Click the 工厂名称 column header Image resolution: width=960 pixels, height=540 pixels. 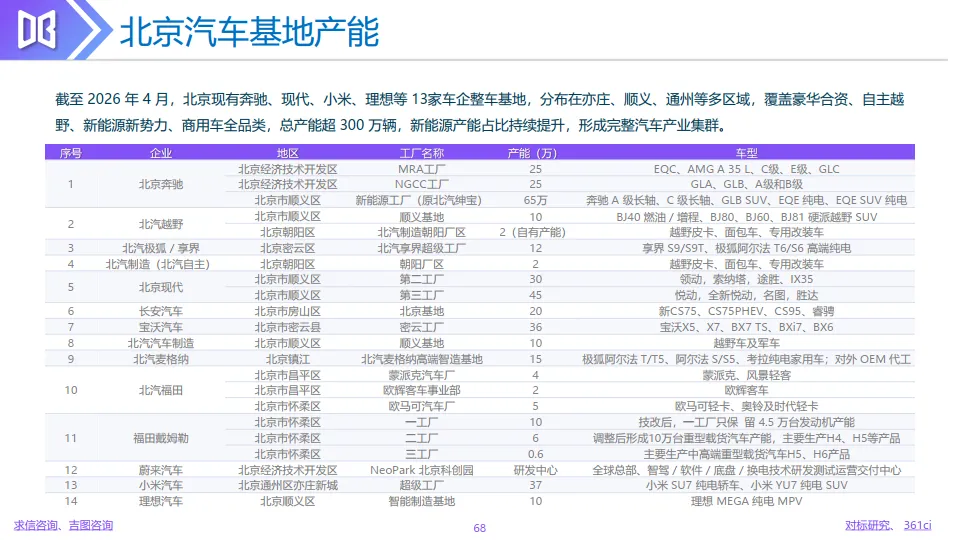point(421,153)
